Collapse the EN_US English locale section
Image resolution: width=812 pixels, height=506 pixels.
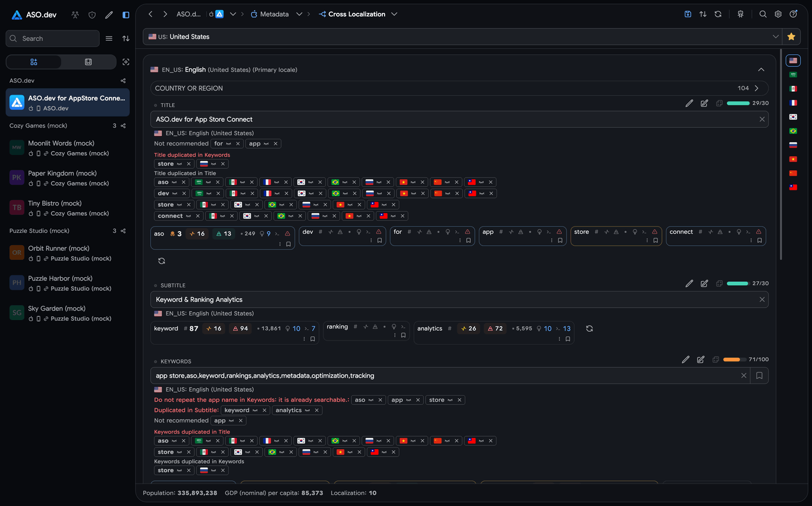click(x=761, y=70)
